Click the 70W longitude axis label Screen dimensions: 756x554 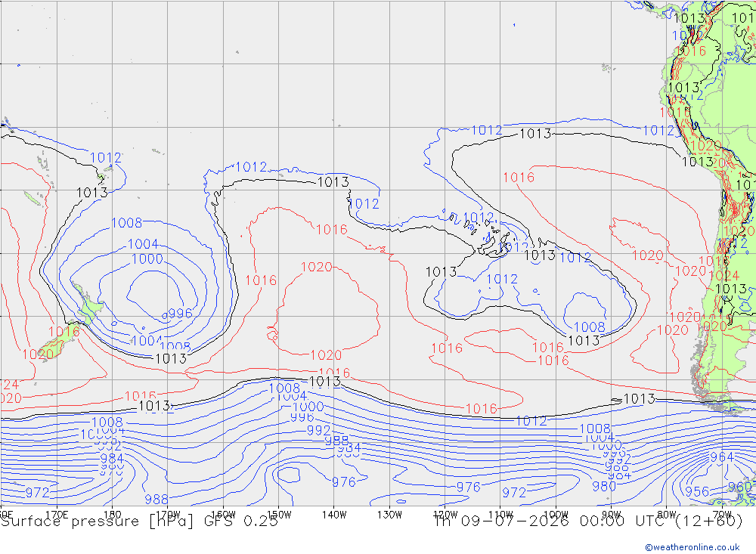click(722, 515)
